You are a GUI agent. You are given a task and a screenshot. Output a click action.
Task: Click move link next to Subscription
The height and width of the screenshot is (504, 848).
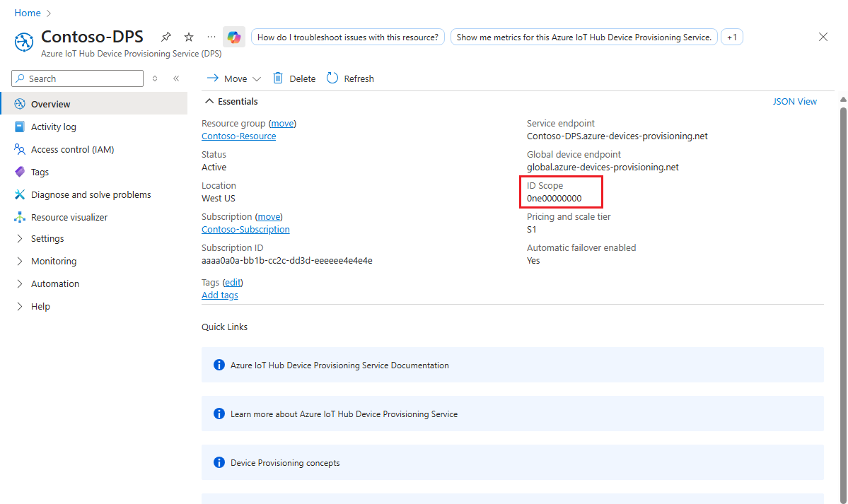(x=269, y=216)
